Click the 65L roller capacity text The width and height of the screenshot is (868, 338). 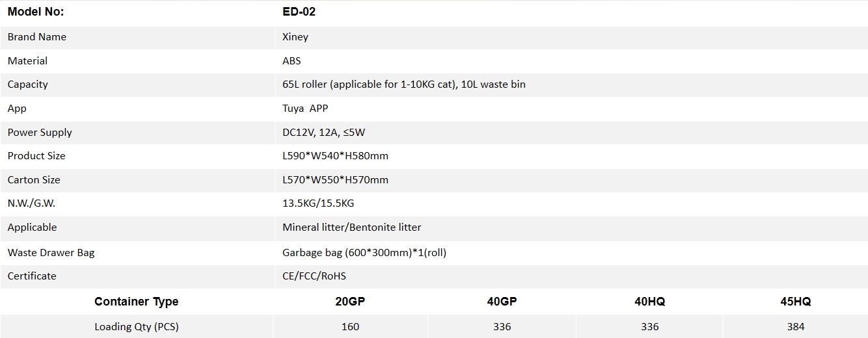point(403,84)
